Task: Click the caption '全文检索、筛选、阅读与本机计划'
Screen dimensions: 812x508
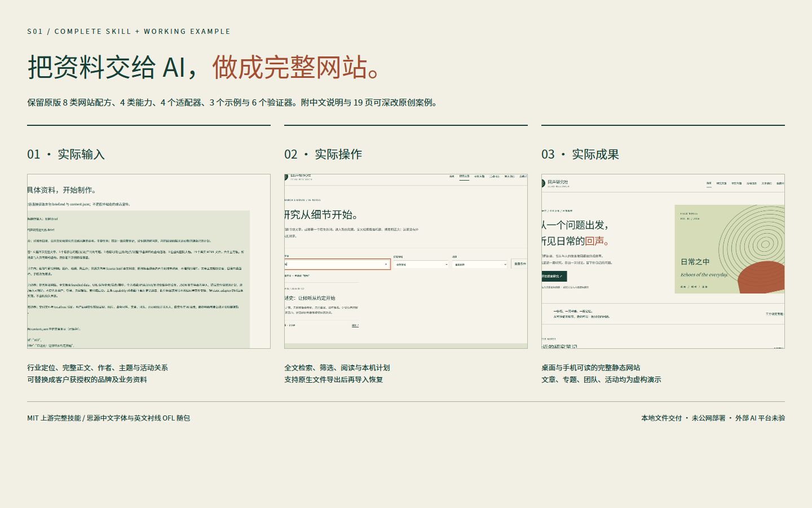Action: point(337,367)
